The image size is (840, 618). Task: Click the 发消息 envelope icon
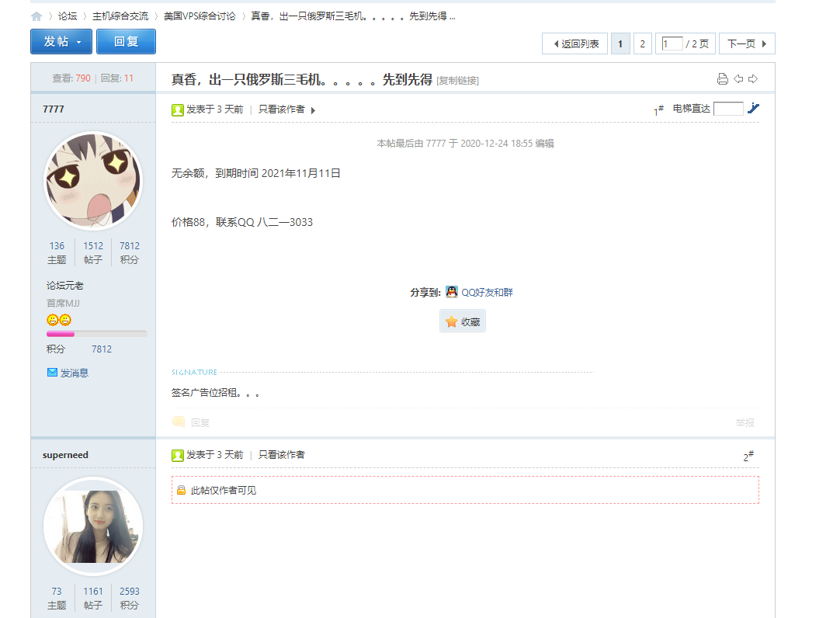(x=52, y=372)
